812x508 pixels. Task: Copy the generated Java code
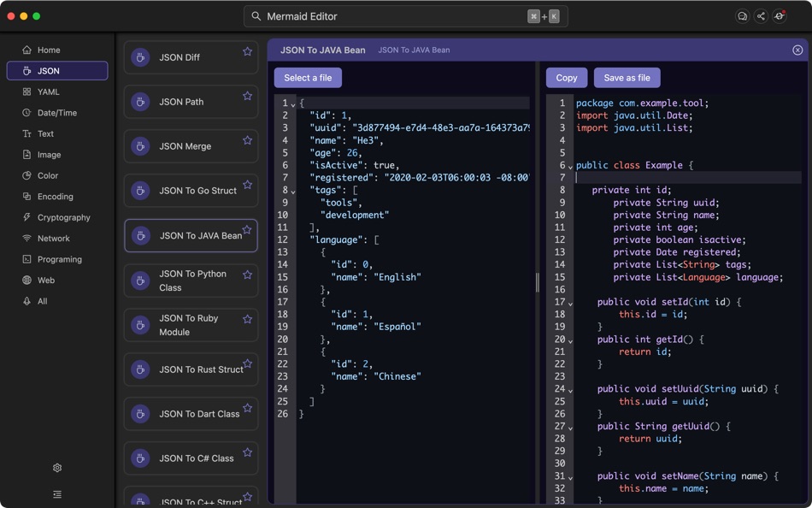567,78
